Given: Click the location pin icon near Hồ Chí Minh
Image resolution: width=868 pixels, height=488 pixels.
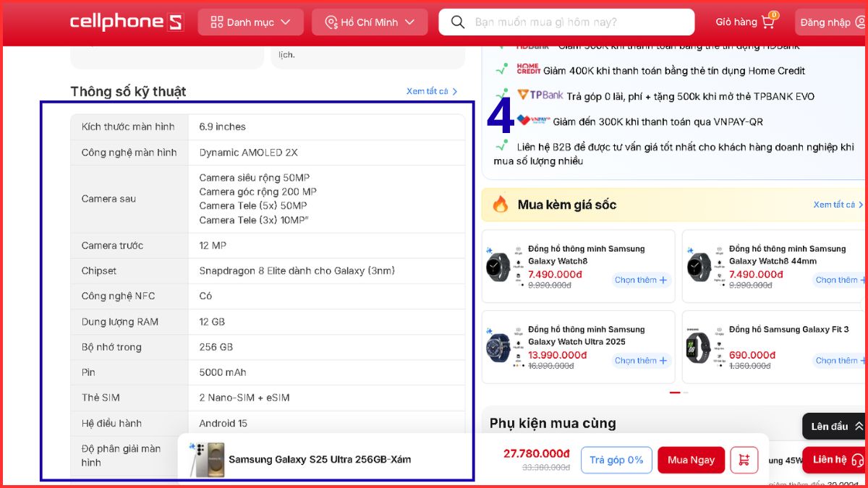Looking at the screenshot, I should pos(333,22).
